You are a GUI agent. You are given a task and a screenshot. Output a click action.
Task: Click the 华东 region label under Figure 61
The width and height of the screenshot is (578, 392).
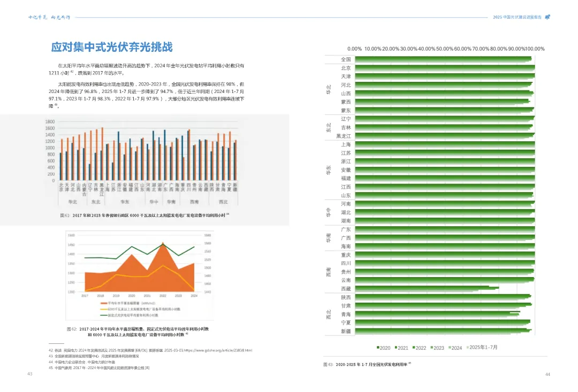tap(125, 202)
